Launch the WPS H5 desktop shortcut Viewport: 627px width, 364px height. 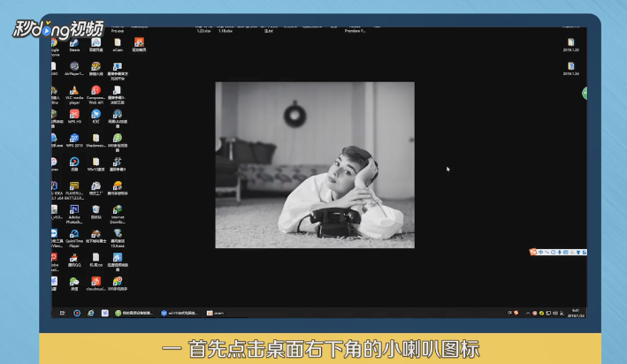(x=74, y=117)
